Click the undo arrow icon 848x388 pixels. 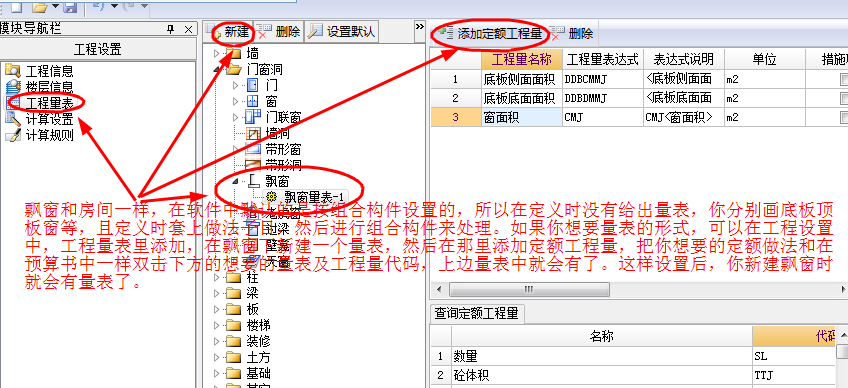tap(99, 6)
